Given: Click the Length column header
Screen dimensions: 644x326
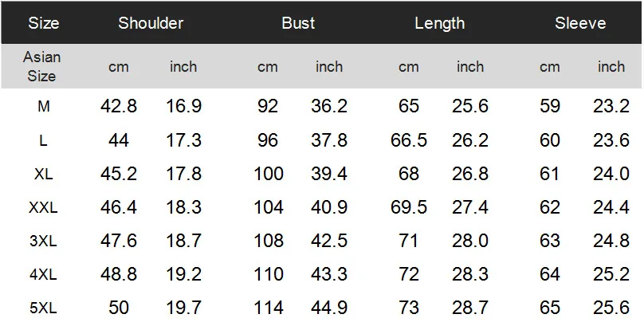Looking at the screenshot, I should 439,23.
